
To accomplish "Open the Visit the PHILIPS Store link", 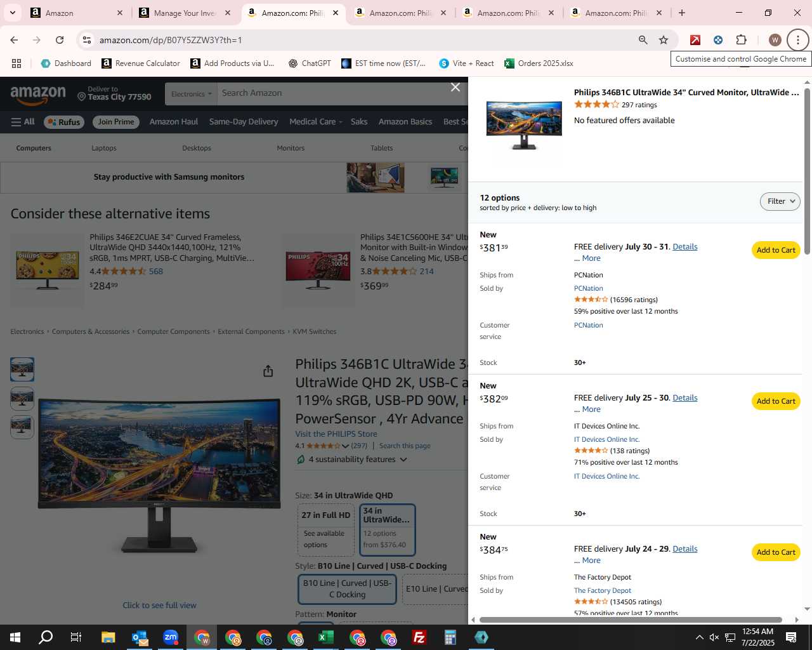I will pyautogui.click(x=336, y=434).
